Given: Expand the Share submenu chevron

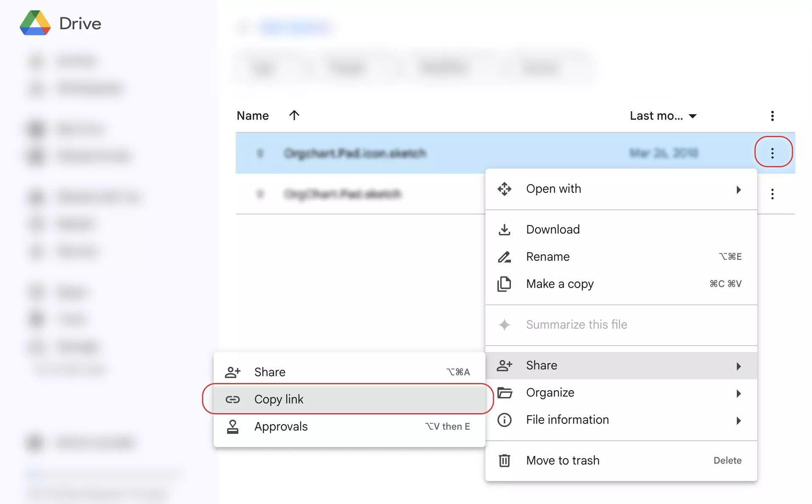Looking at the screenshot, I should pos(739,366).
